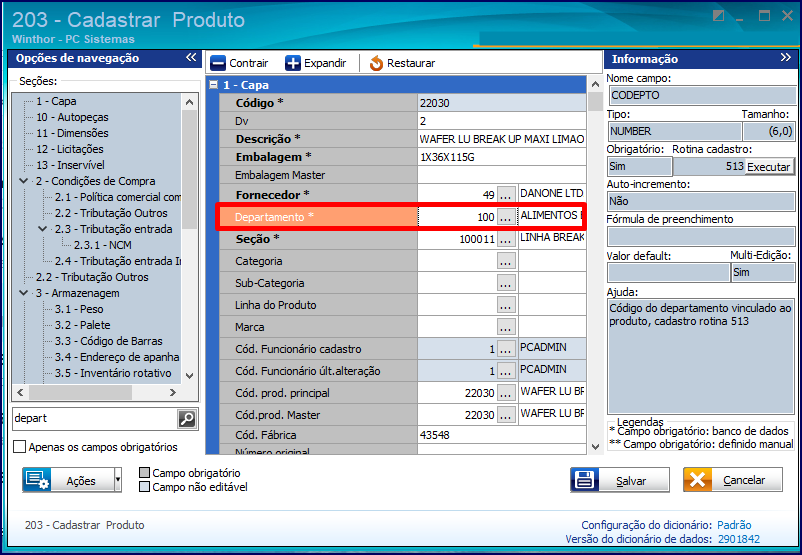This screenshot has height=555, width=802.
Task: Open the Ações gear list icon
Action: point(37,480)
